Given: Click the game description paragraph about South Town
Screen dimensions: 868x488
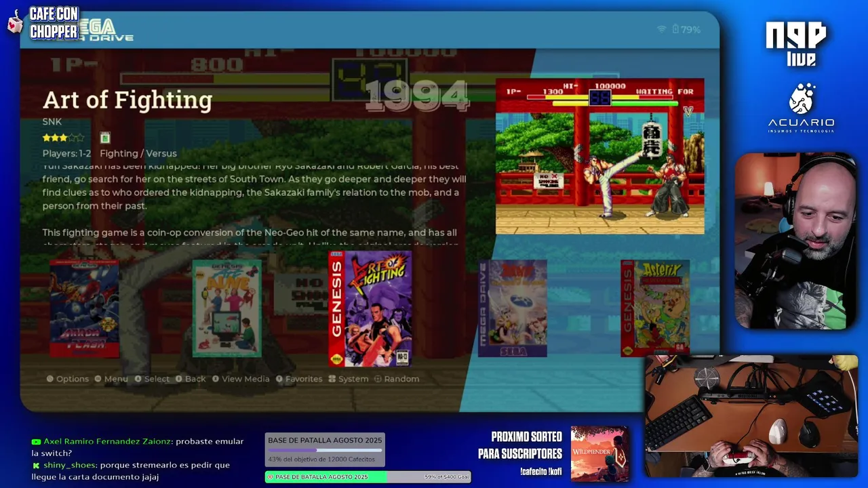Looking at the screenshot, I should click(254, 186).
